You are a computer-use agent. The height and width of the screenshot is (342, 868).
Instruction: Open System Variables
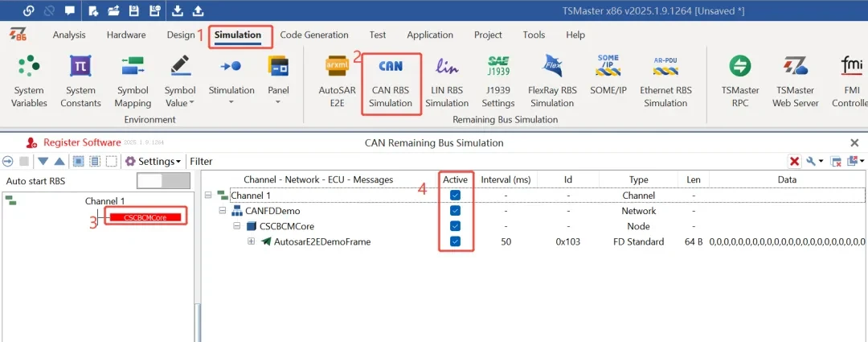point(29,81)
